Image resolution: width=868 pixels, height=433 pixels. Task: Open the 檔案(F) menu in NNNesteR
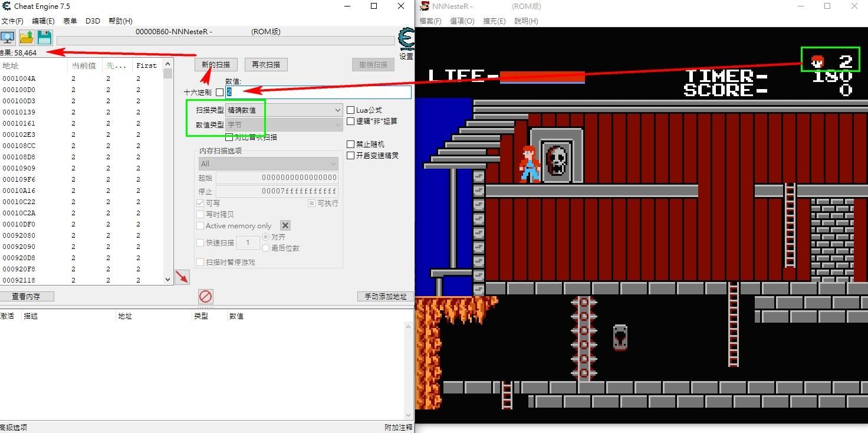click(430, 21)
